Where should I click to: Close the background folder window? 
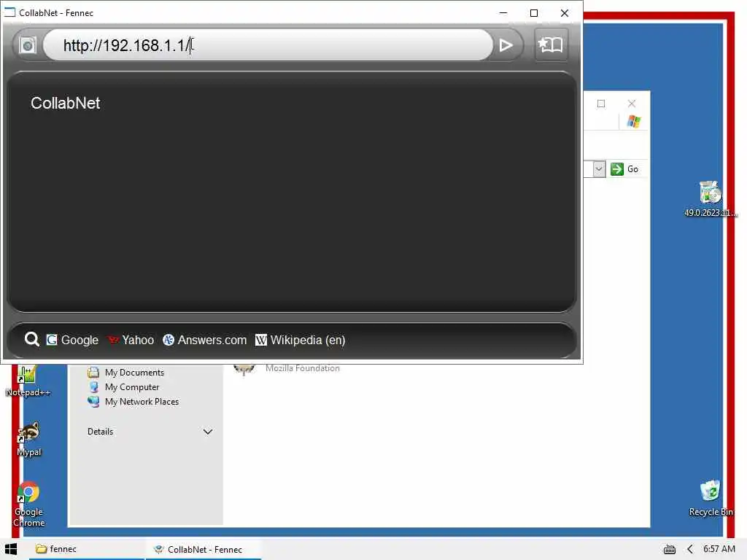(x=632, y=104)
